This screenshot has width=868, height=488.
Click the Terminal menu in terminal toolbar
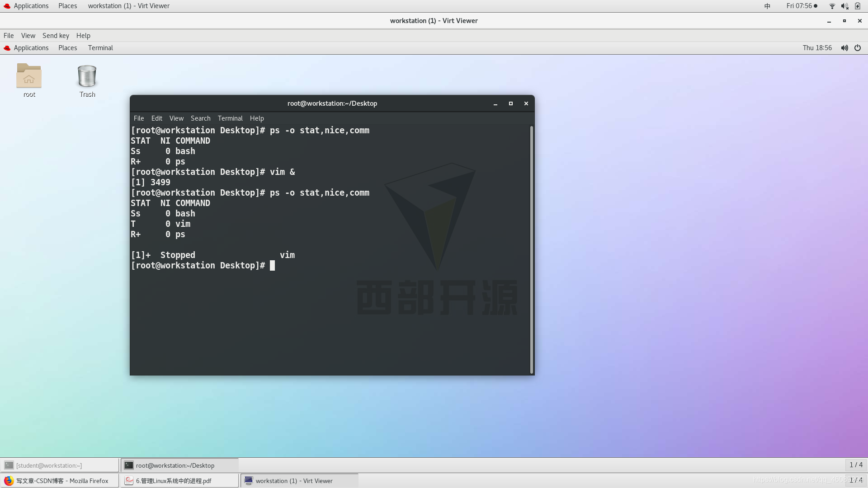tap(230, 118)
